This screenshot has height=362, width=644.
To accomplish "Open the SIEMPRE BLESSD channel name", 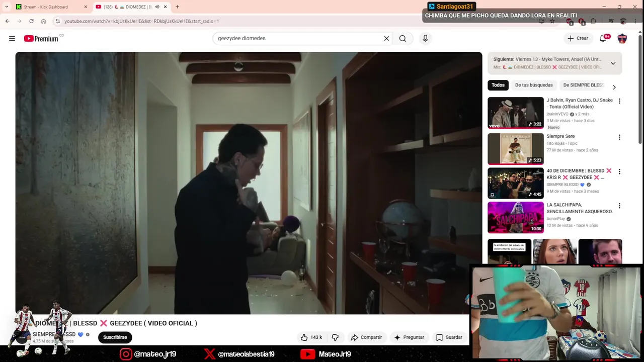I will pyautogui.click(x=54, y=334).
